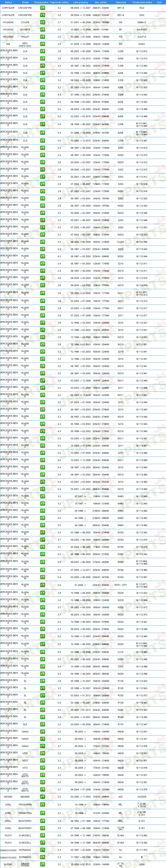Select the fuel icon in the CLS row

pyautogui.click(x=42, y=140)
